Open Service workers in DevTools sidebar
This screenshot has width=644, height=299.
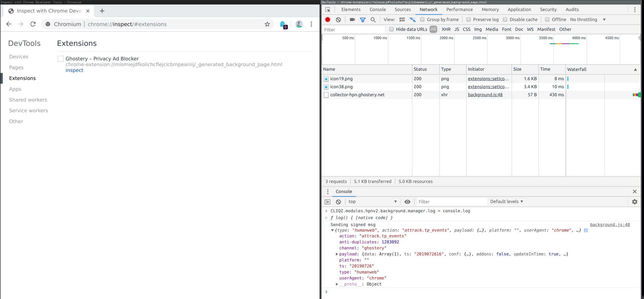click(28, 111)
